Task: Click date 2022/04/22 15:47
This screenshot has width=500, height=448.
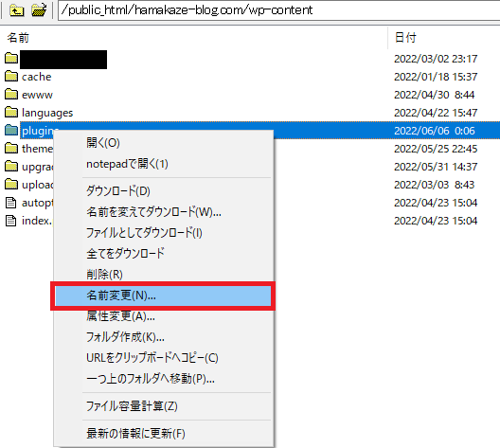Action: point(436,113)
